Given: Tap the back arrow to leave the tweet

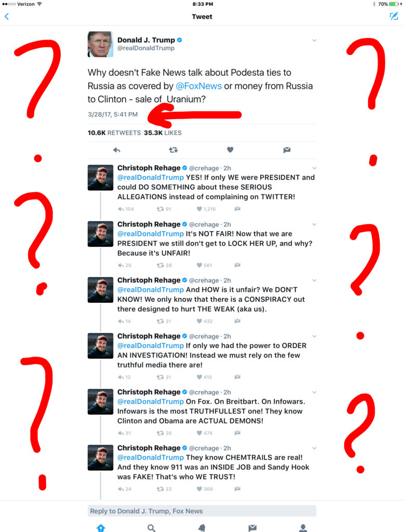Looking at the screenshot, I should point(6,16).
